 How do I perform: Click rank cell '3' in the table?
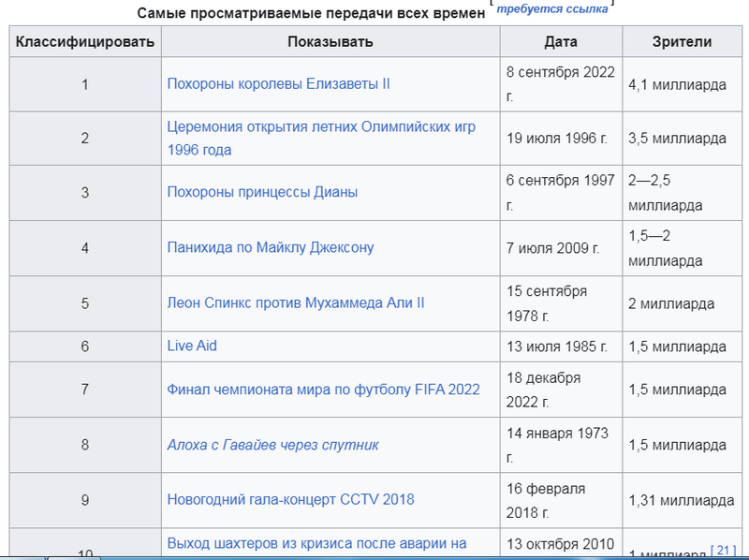(85, 193)
